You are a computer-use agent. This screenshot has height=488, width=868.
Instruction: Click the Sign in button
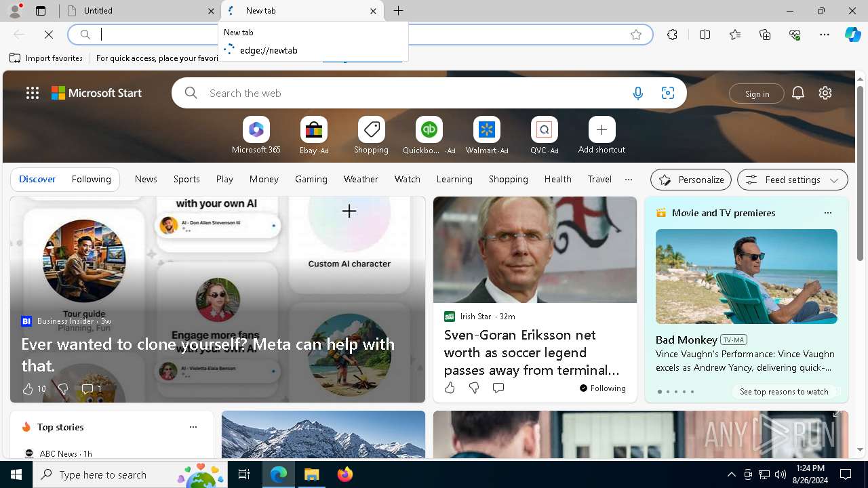click(757, 94)
